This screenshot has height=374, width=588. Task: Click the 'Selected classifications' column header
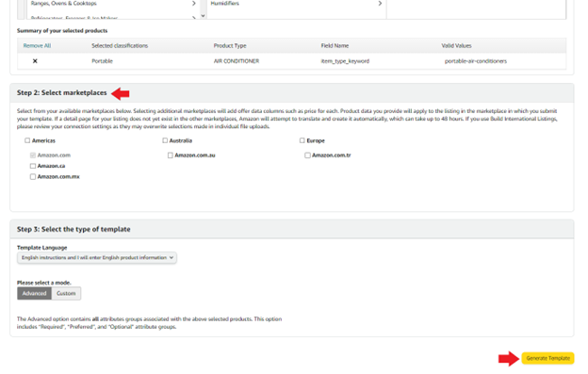pos(120,46)
